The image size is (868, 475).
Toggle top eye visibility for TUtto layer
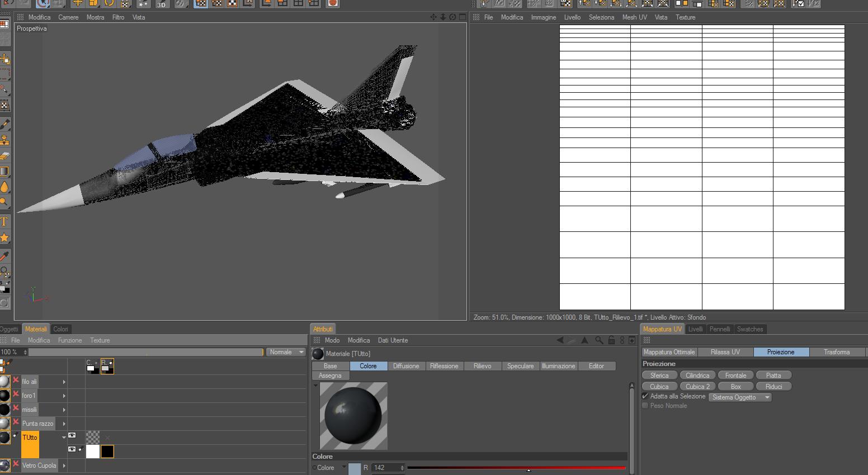pos(72,436)
